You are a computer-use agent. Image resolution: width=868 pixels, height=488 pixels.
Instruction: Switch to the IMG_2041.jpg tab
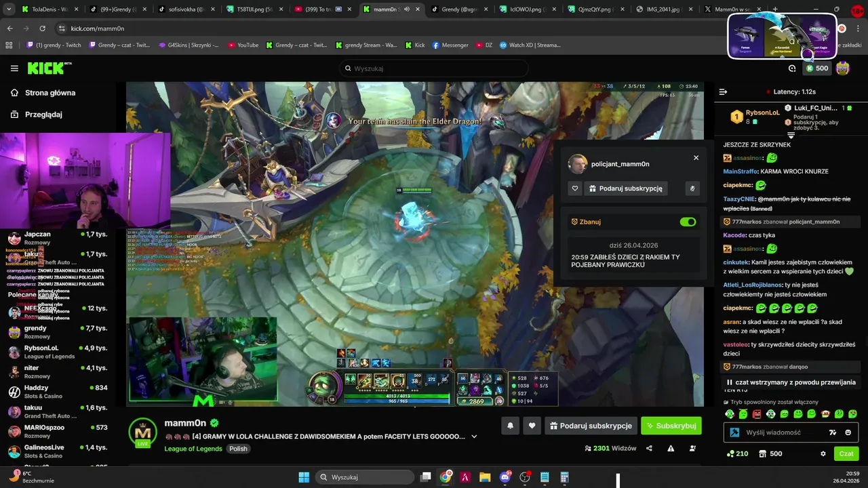tap(665, 9)
